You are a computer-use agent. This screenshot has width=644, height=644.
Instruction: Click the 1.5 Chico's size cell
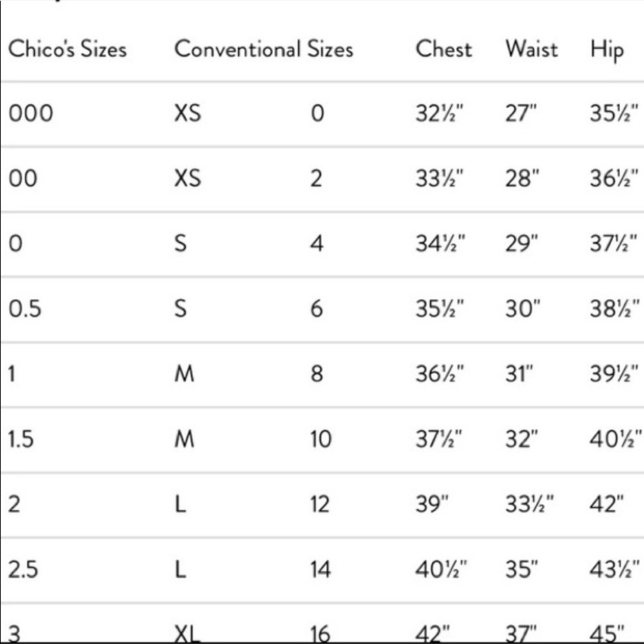21,439
